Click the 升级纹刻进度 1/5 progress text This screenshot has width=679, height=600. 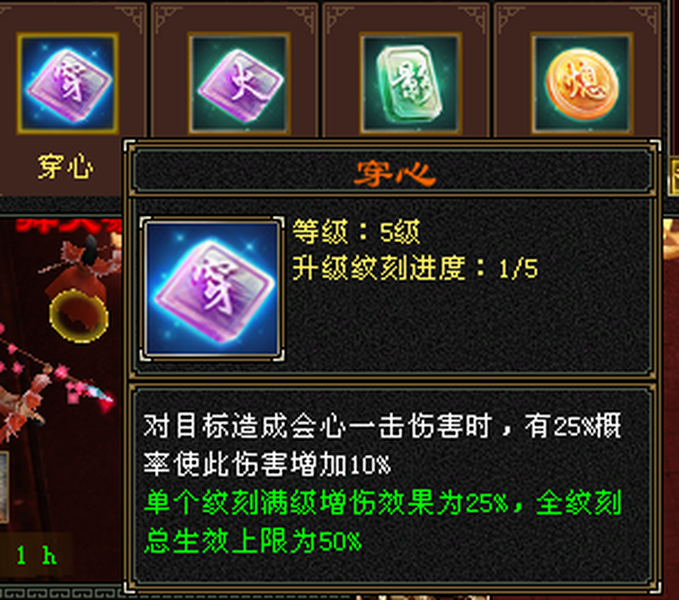pyautogui.click(x=415, y=268)
